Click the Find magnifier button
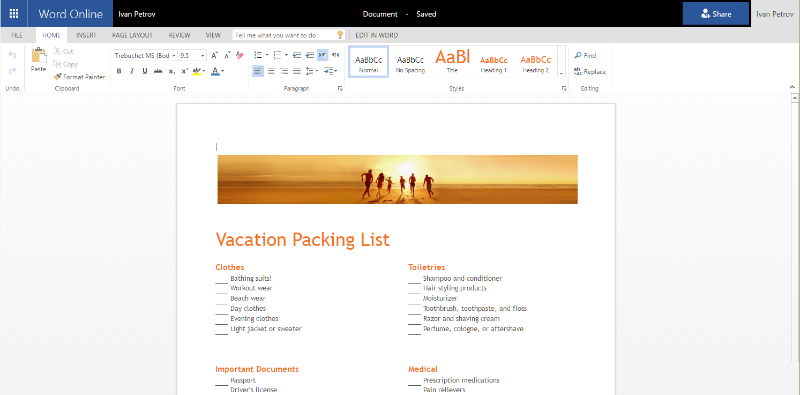The height and width of the screenshot is (395, 800). [585, 55]
